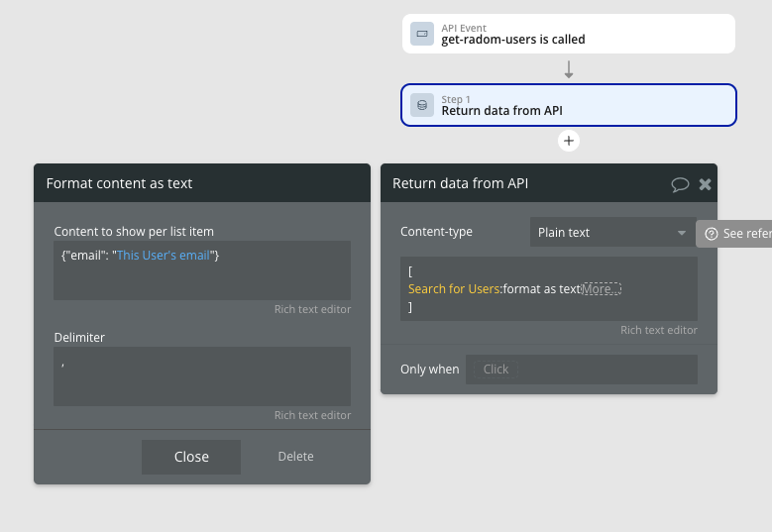Click Delete in Format content panel
The height and width of the screenshot is (532, 772).
[295, 457]
